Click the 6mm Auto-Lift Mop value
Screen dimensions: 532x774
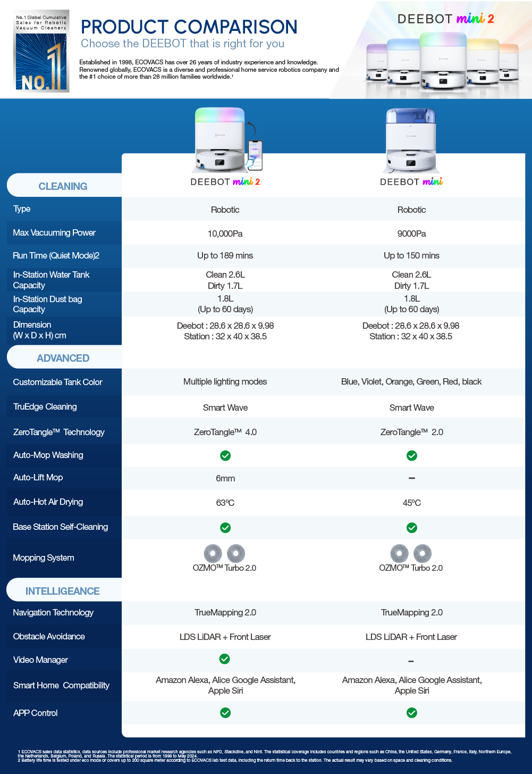point(225,478)
